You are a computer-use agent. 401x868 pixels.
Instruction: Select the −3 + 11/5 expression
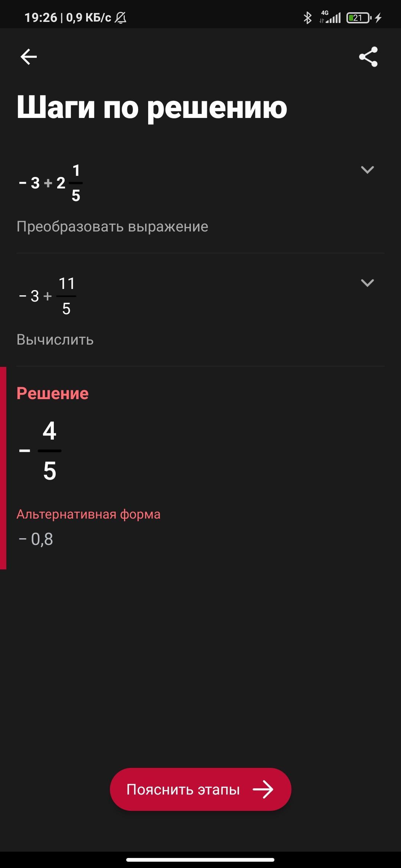pos(48,296)
